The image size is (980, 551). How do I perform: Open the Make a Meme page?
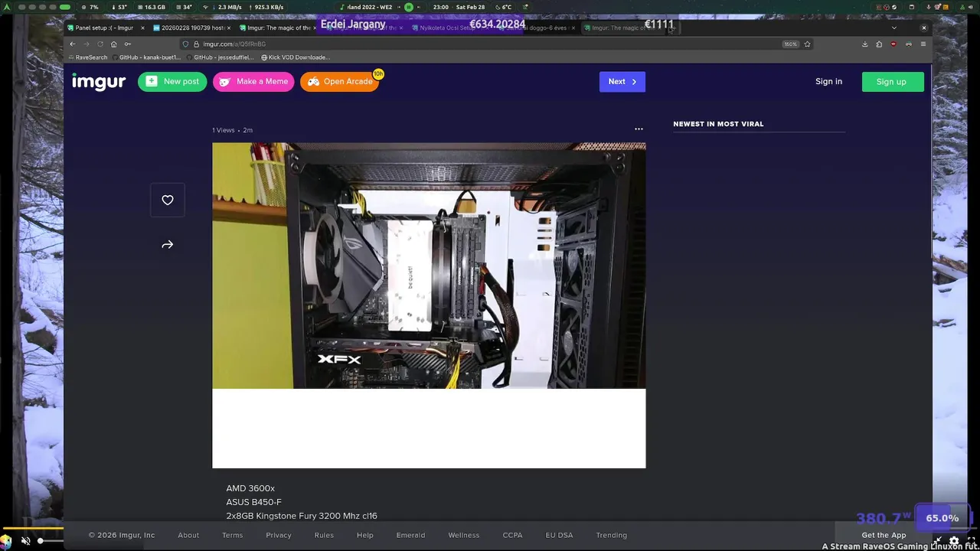[253, 82]
